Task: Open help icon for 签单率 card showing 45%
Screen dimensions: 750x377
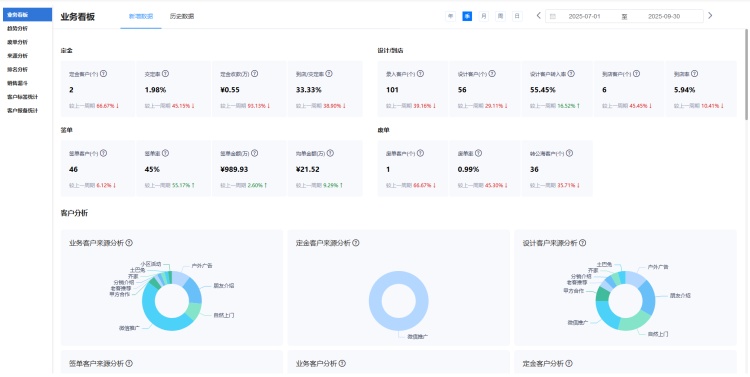Action: pyautogui.click(x=165, y=154)
